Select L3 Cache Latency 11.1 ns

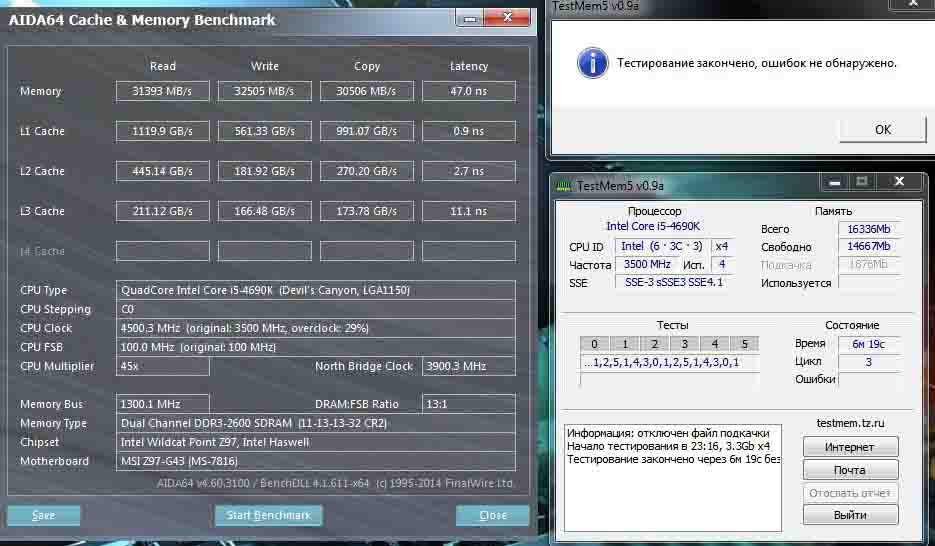469,211
